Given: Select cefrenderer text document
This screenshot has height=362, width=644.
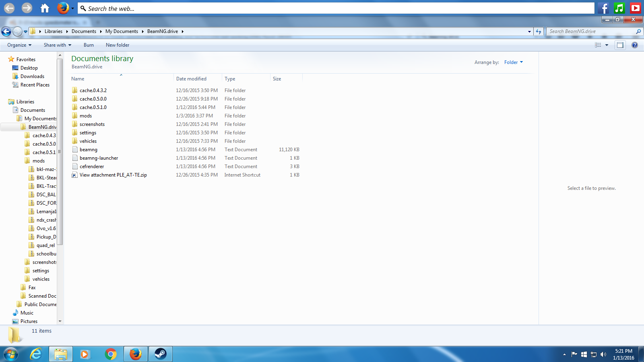Looking at the screenshot, I should pyautogui.click(x=92, y=167).
